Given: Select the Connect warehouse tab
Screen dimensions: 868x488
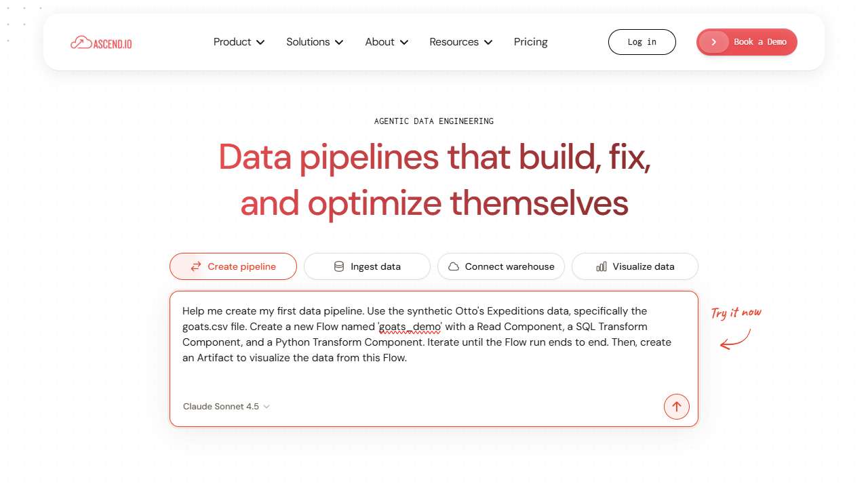Looking at the screenshot, I should (x=501, y=266).
